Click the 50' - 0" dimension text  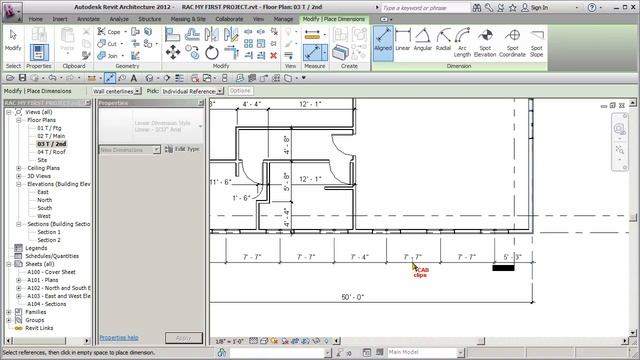(x=353, y=297)
